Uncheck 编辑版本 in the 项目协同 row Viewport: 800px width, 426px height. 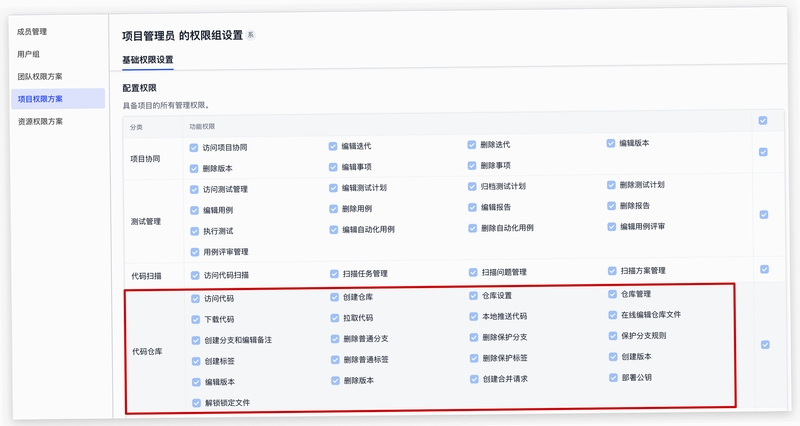611,143
